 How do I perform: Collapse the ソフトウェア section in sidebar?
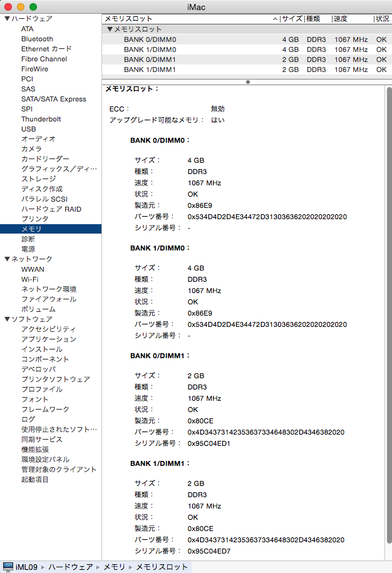point(7,319)
